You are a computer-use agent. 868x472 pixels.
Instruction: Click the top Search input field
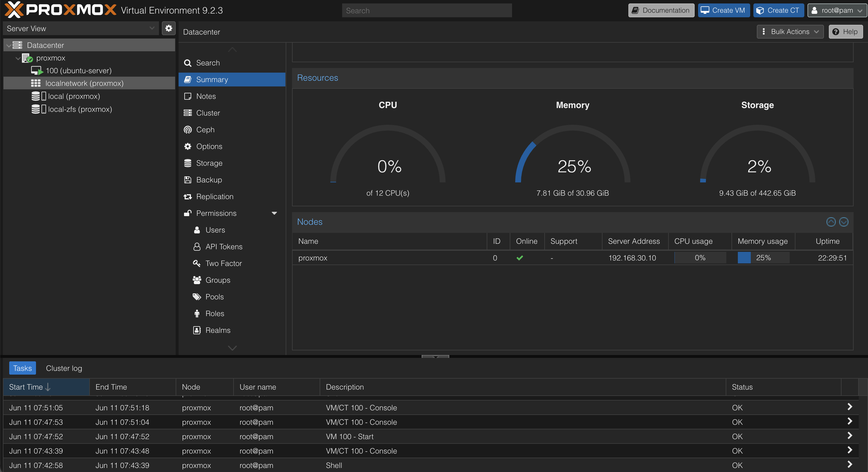[427, 10]
